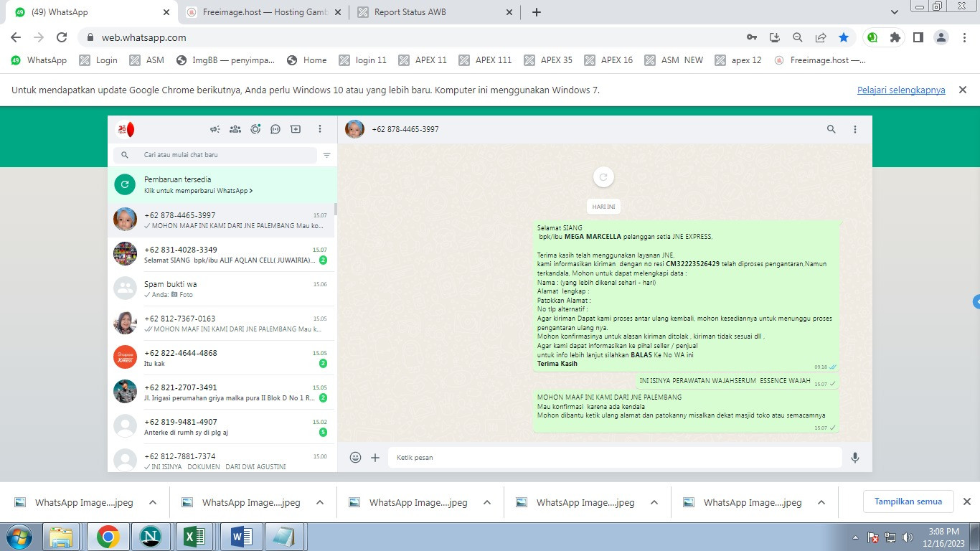980x551 pixels.
Task: Open Excel from the taskbar
Action: (195, 537)
